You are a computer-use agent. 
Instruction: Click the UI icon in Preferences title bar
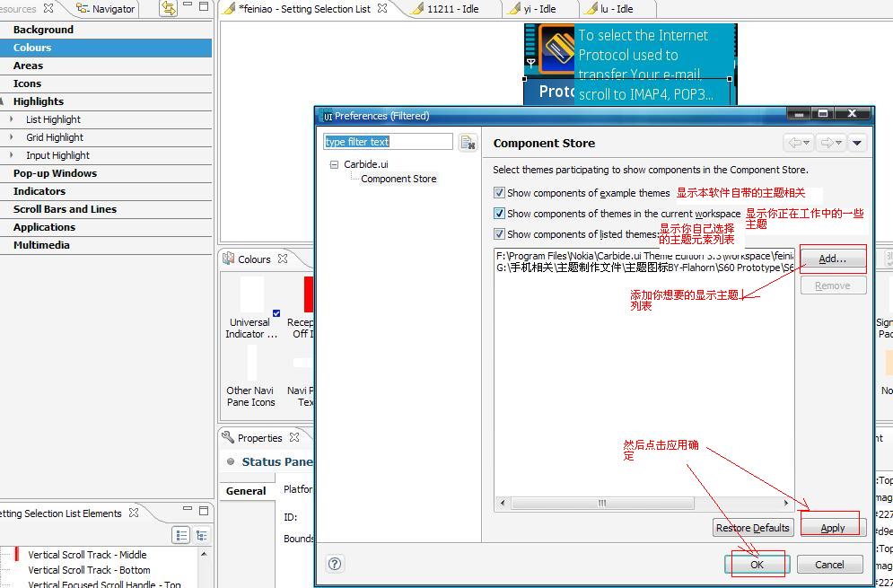coord(328,116)
